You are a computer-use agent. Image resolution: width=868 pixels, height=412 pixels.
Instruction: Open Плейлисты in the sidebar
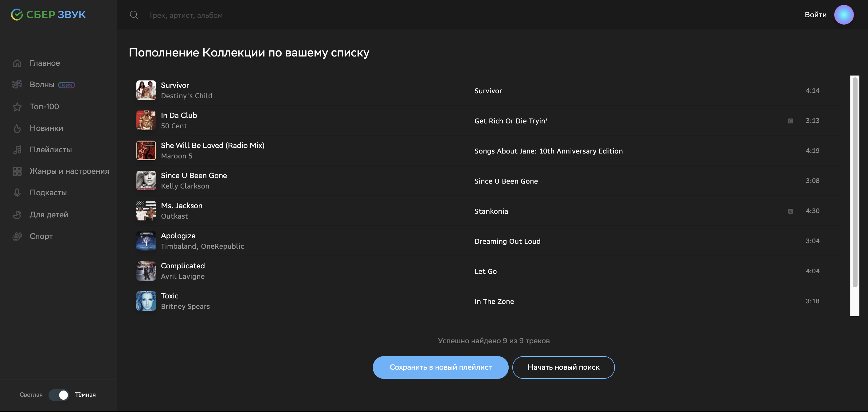51,150
